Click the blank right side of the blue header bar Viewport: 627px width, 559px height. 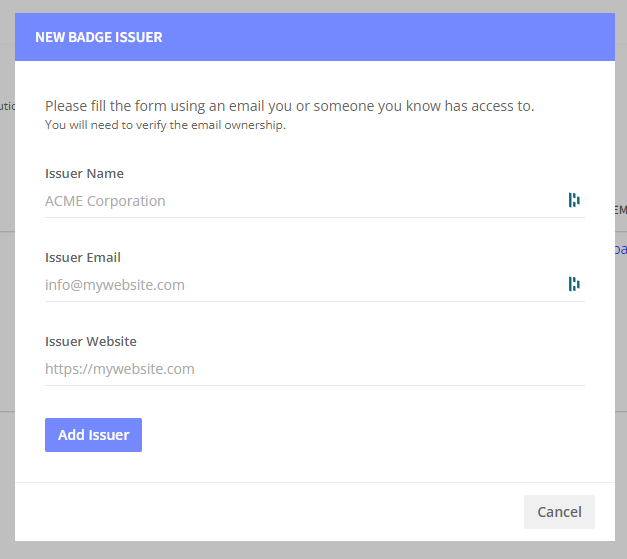tap(450, 38)
